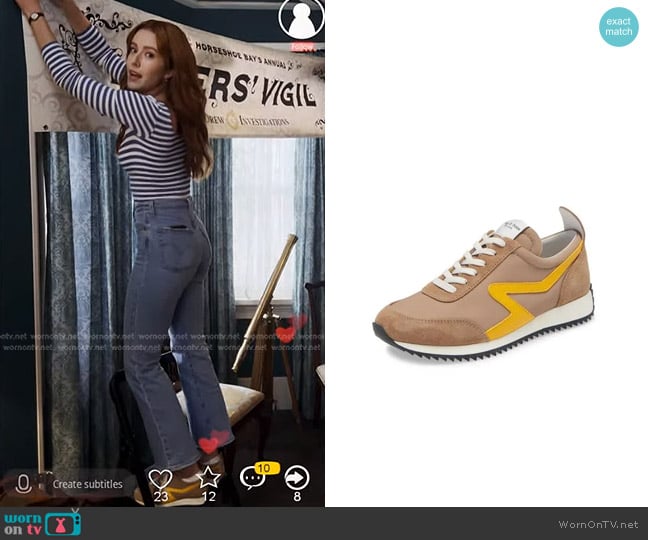Tap the star favorite icon
The image size is (648, 540).
(x=208, y=478)
